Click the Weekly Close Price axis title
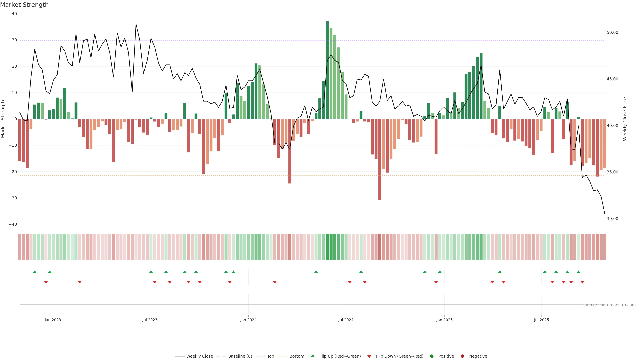This screenshot has height=362, width=644. coord(625,119)
